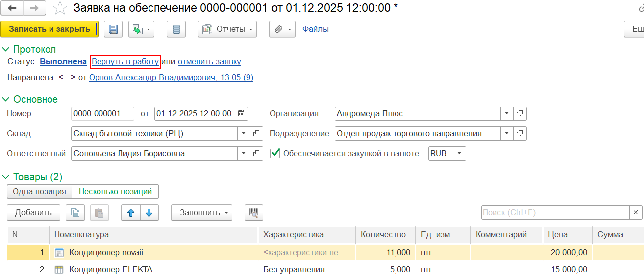Click the table search field
Screen dimensions: 644x276
click(554, 213)
